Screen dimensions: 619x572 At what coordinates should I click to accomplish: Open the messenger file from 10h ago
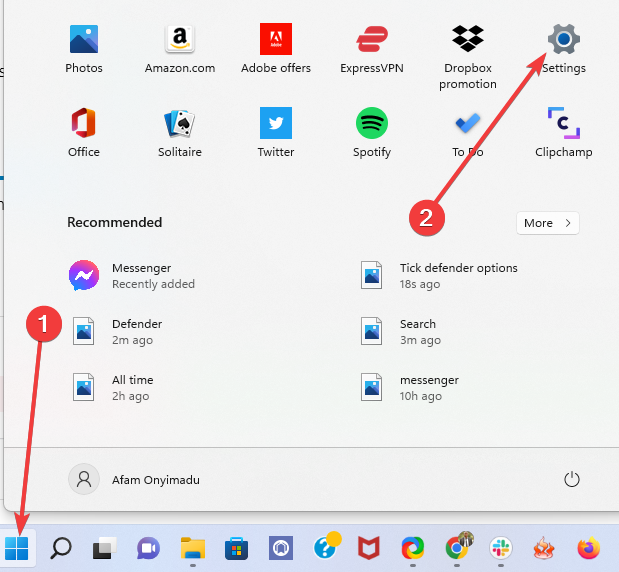[410, 388]
